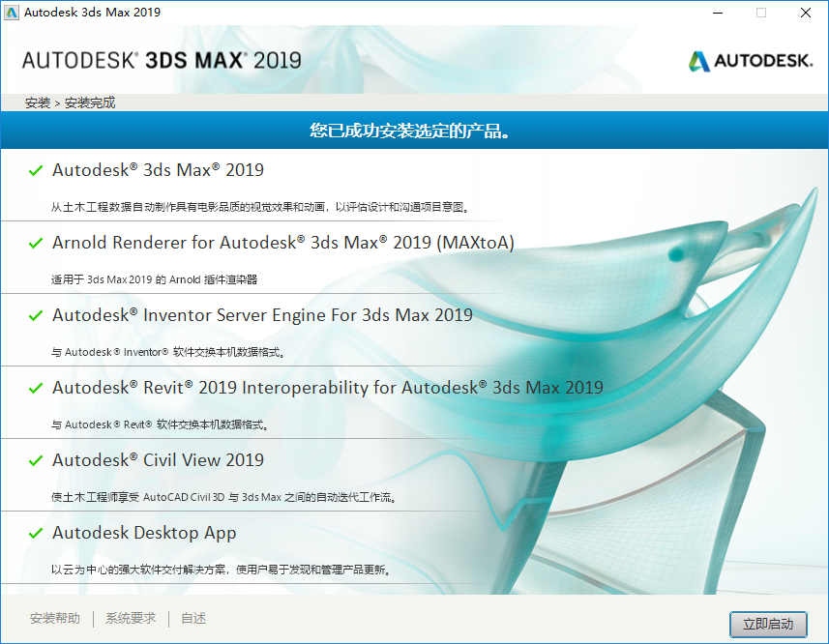Select the Autodesk Civil View 2019 title
Image resolution: width=829 pixels, height=644 pixels.
[x=158, y=460]
